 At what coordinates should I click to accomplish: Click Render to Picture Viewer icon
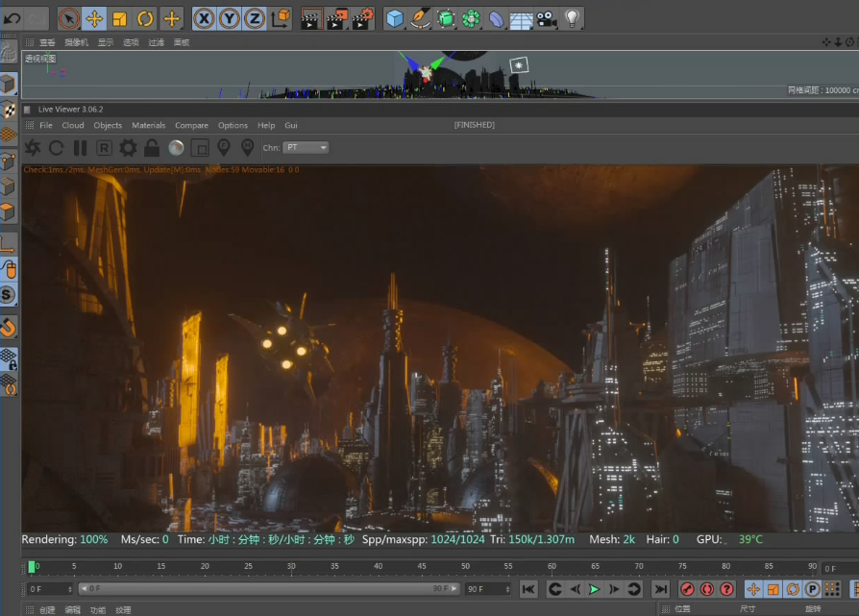point(337,18)
